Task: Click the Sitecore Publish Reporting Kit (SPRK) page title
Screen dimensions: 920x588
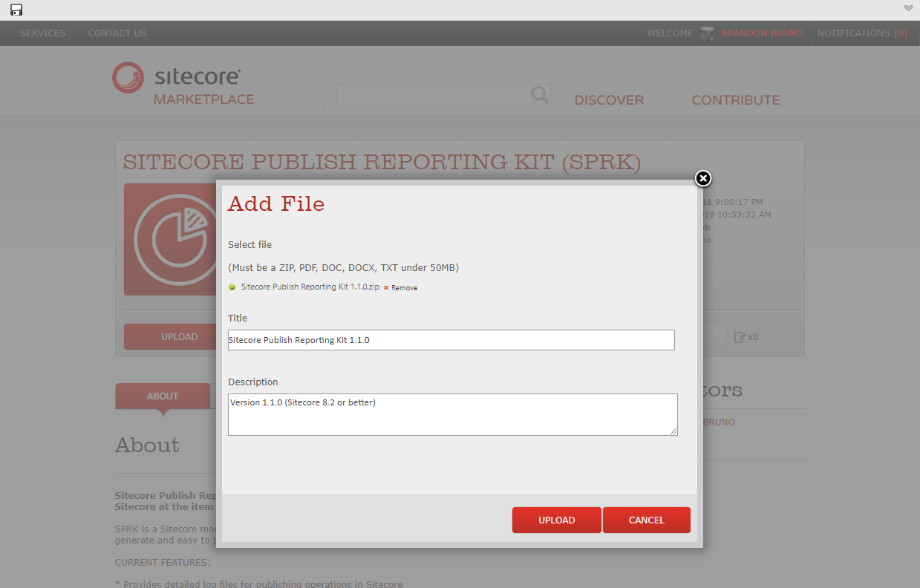Action: coord(382,163)
